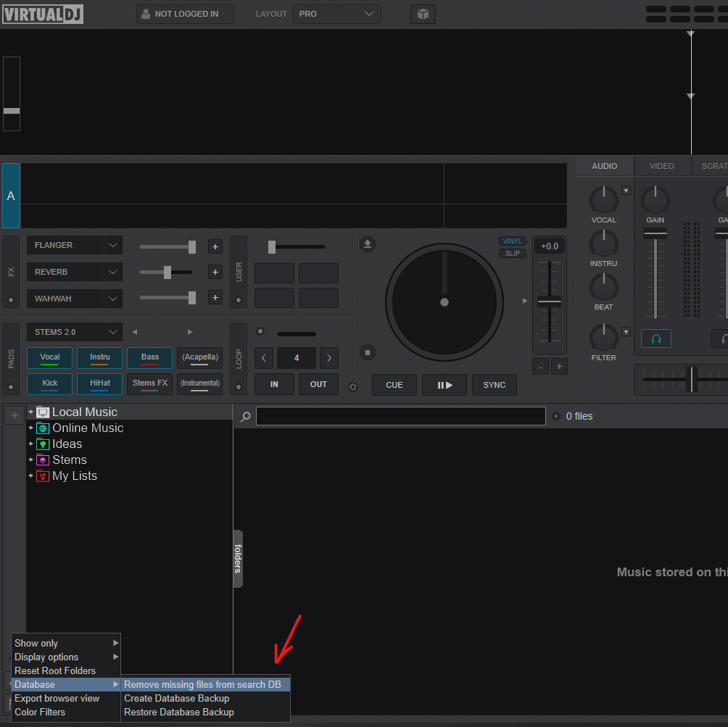Click the CUE button

394,385
